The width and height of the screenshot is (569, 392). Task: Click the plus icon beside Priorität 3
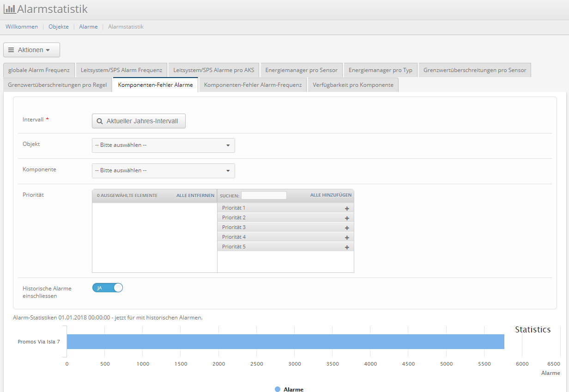point(347,228)
